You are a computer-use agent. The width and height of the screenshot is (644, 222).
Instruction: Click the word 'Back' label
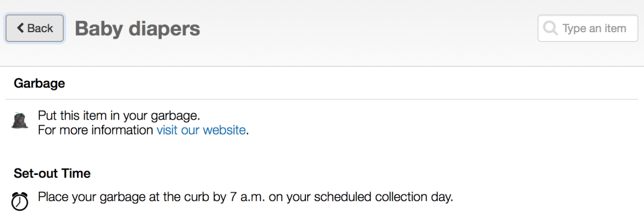pyautogui.click(x=41, y=28)
